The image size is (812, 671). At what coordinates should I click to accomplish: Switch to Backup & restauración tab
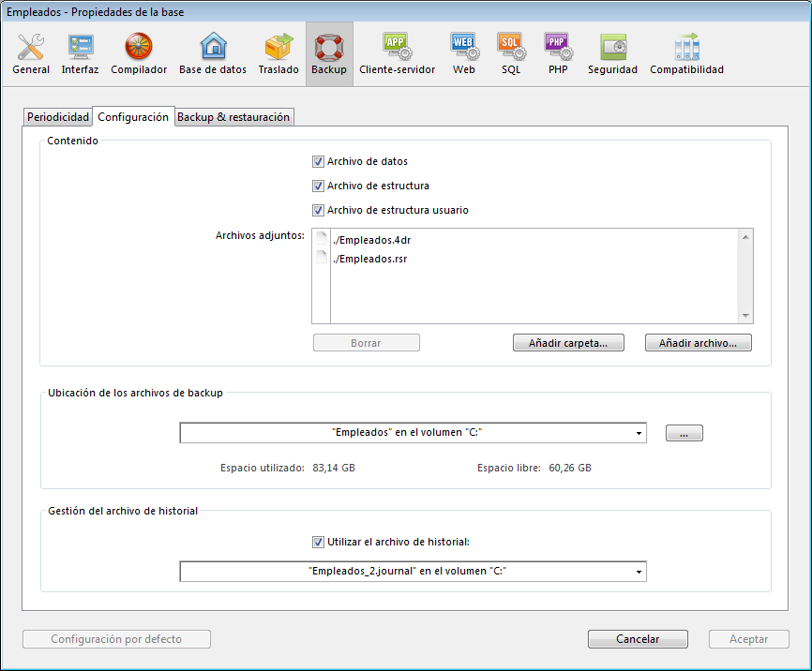(233, 117)
